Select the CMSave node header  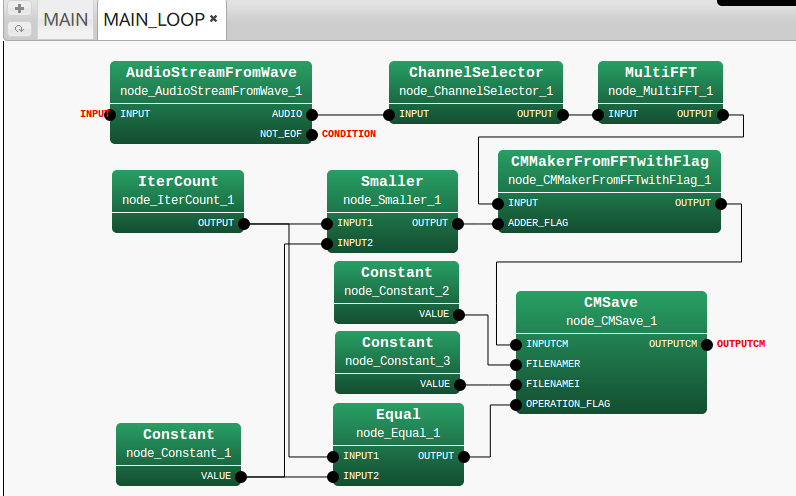click(611, 302)
